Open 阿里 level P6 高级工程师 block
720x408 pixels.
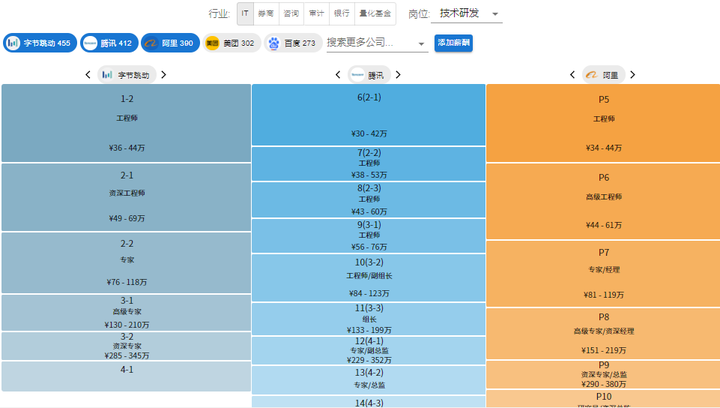603,201
